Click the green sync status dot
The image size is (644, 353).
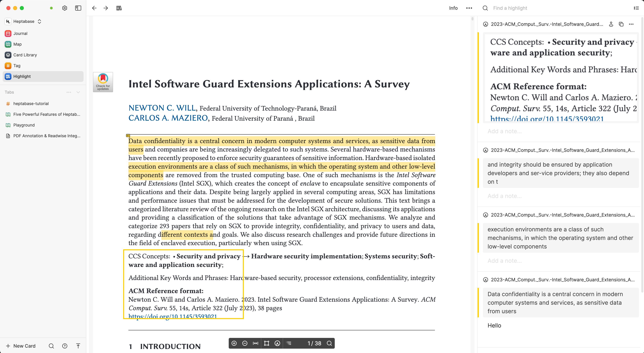51,8
